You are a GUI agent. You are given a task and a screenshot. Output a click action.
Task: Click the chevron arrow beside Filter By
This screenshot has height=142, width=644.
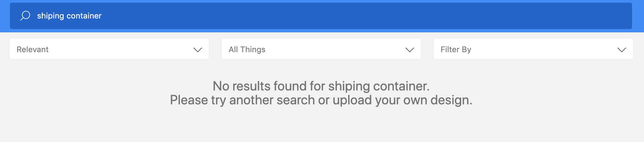pos(622,50)
